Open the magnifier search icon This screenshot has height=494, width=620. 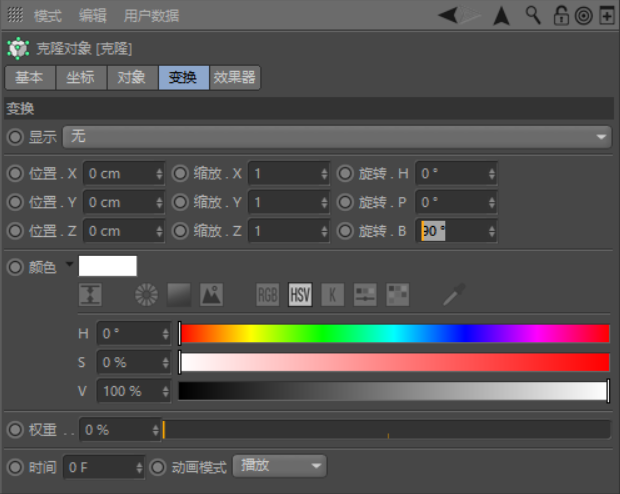pyautogui.click(x=533, y=15)
